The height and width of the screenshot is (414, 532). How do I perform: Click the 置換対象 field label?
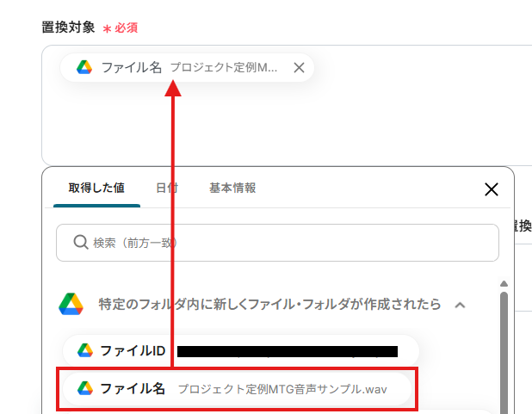click(x=68, y=28)
